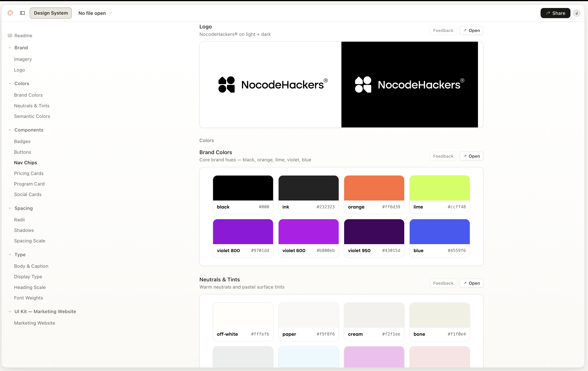Click Open for the Logo section
The image size is (588, 371).
(x=471, y=30)
